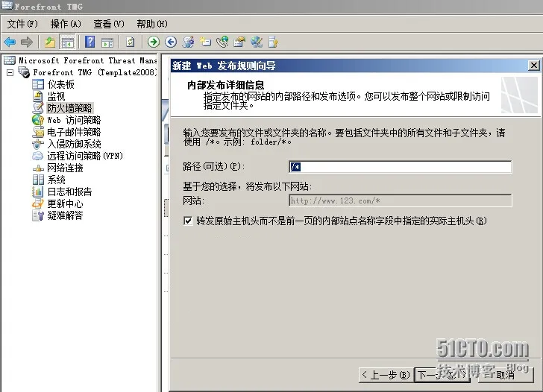Select the Microsoft Forefront Threat Management root node

87,60
